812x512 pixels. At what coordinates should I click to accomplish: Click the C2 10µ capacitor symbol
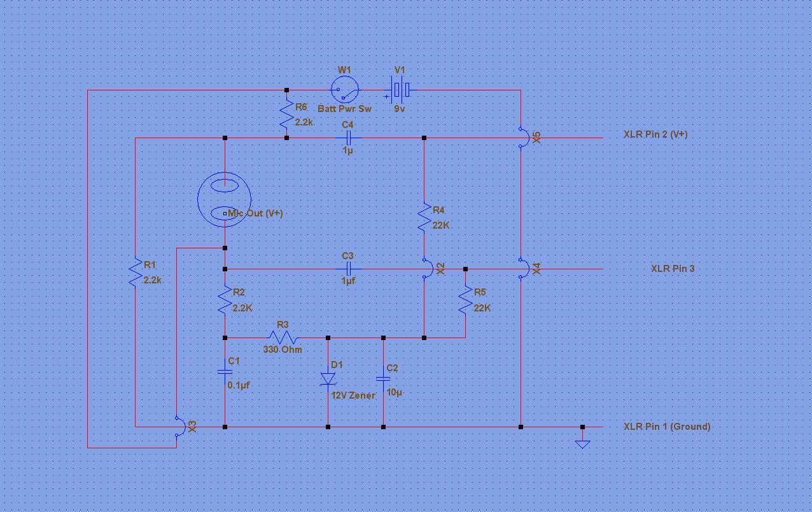point(383,379)
